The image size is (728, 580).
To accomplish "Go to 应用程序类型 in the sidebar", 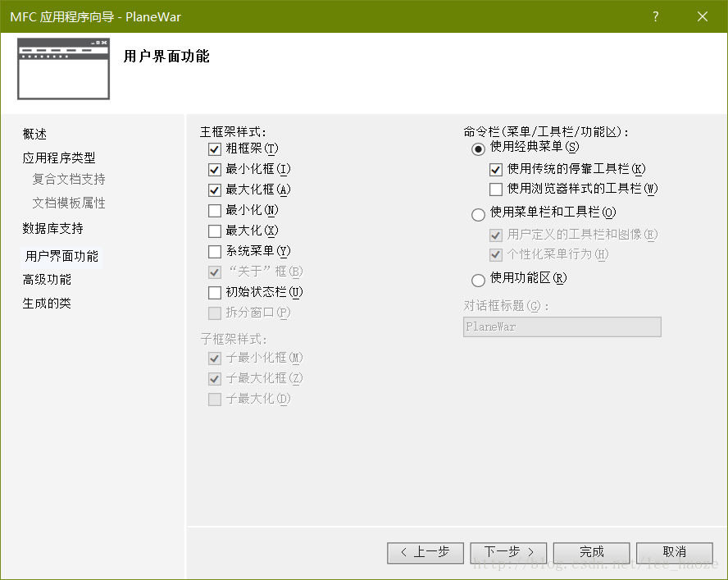I will coord(59,158).
